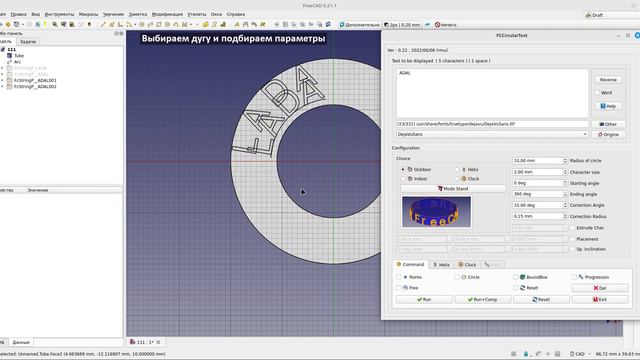Click the Radius of circle value field
This screenshot has height=360, width=640.
[538, 161]
